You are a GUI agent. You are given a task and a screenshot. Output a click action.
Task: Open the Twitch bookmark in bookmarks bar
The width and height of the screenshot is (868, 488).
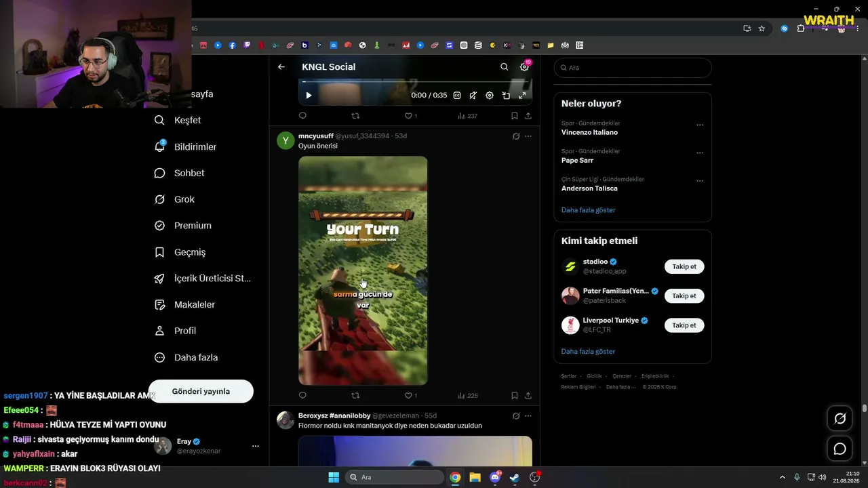point(247,45)
